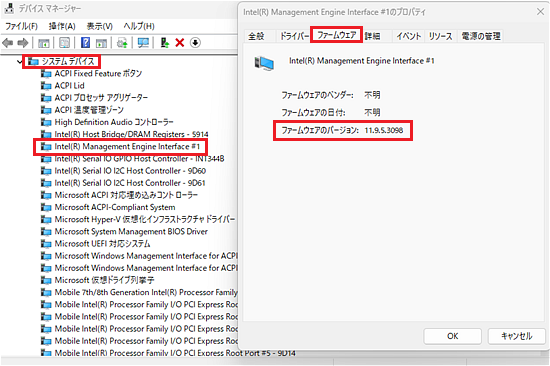Click the large device icon in the properties dialog
This screenshot has height=366, width=550.
[264, 64]
